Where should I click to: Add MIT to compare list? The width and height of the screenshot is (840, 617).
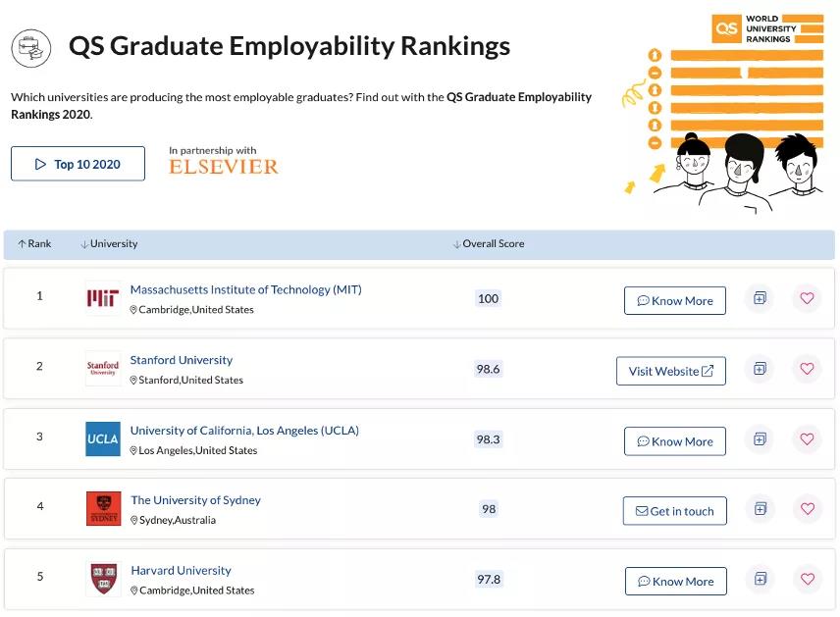[760, 298]
